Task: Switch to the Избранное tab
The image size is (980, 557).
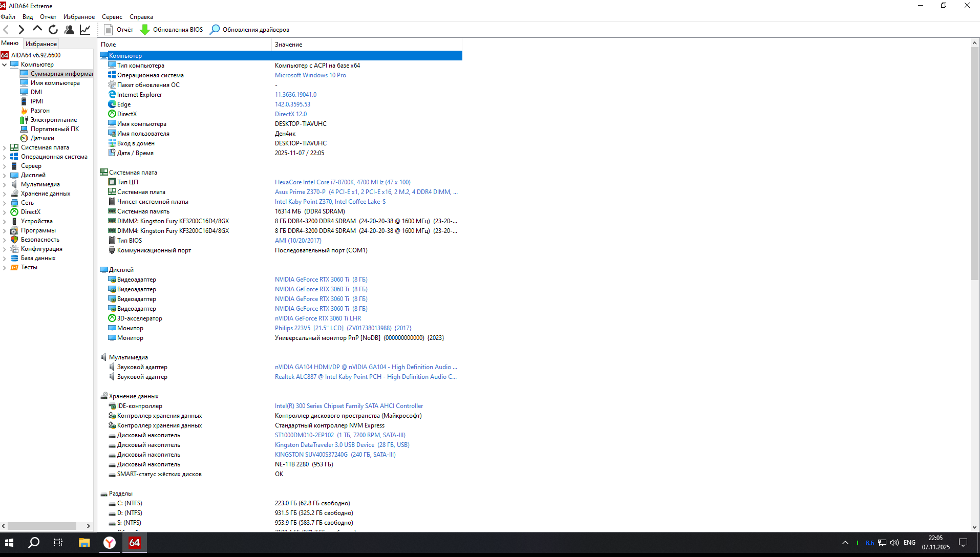Action: point(41,44)
